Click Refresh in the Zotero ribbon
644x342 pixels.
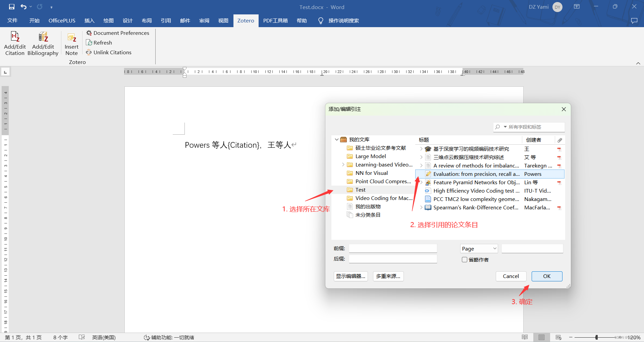click(99, 43)
